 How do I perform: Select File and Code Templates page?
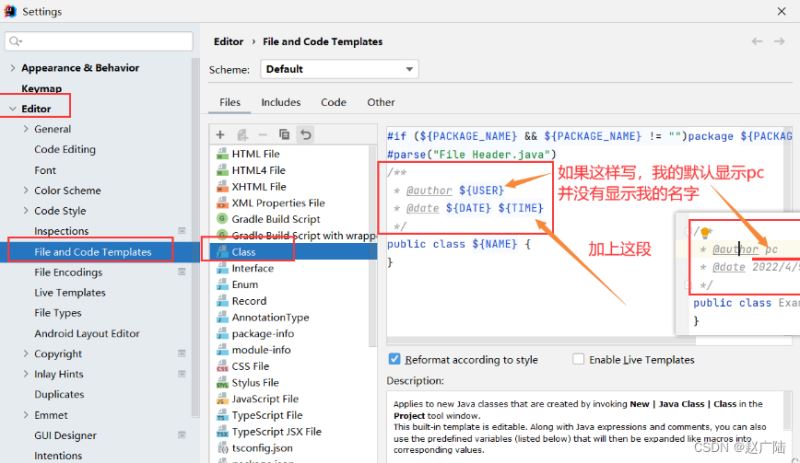(x=93, y=252)
